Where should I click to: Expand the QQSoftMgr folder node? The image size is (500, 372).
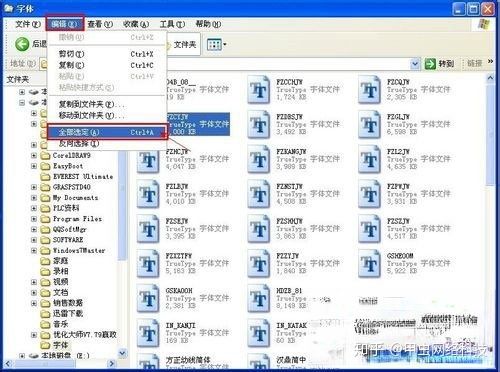34,229
